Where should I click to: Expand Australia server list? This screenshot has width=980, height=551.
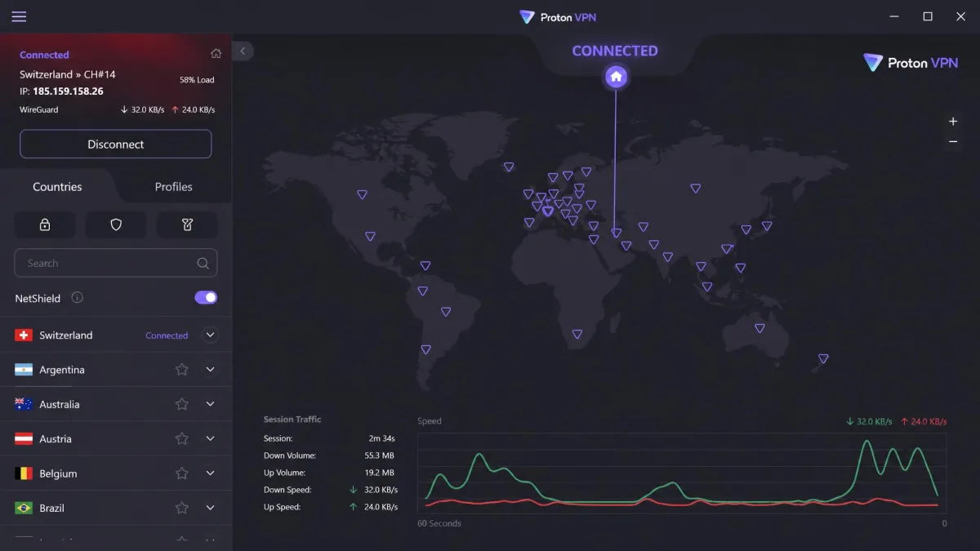coord(210,404)
